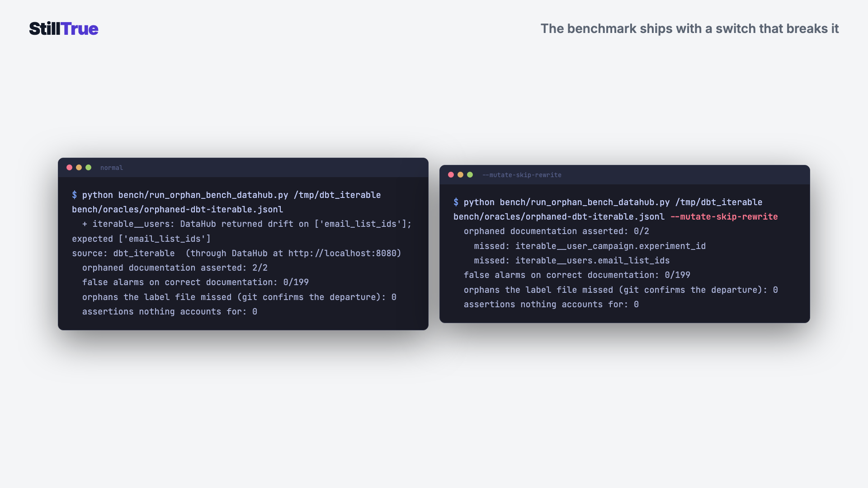Click the missed iterable__users.email_list_ids line

(x=572, y=260)
